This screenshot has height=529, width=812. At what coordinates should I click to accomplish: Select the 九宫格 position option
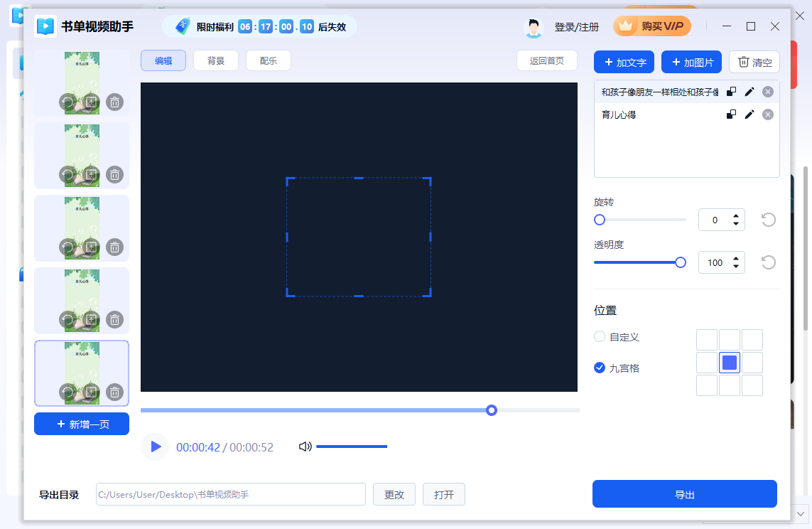[x=599, y=368]
